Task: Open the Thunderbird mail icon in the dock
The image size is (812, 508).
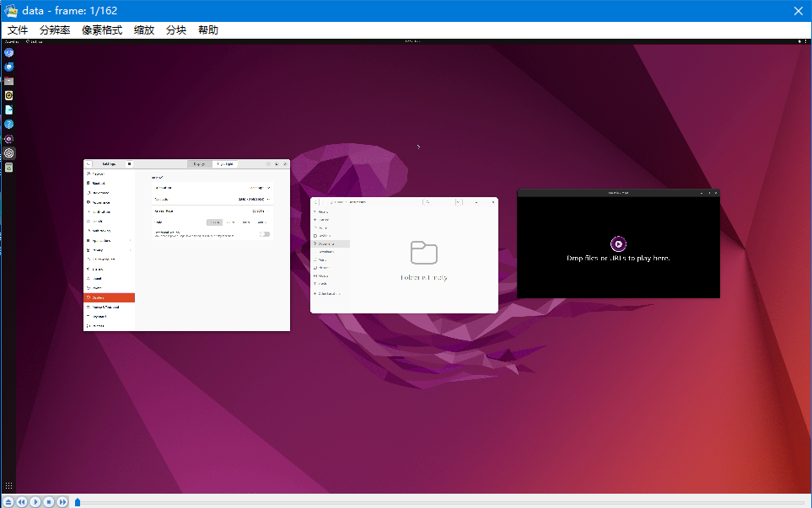Action: pos(8,67)
